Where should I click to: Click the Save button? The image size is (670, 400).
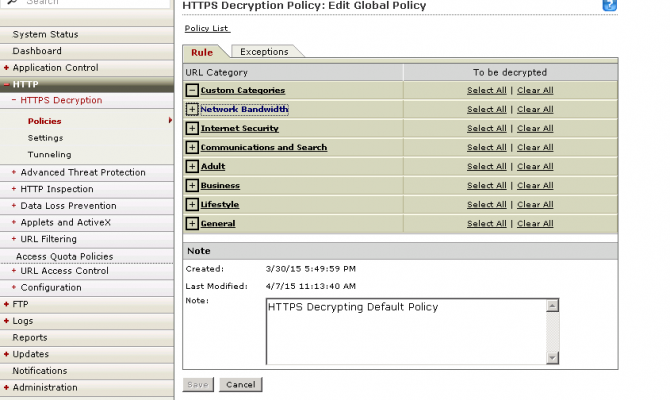198,385
